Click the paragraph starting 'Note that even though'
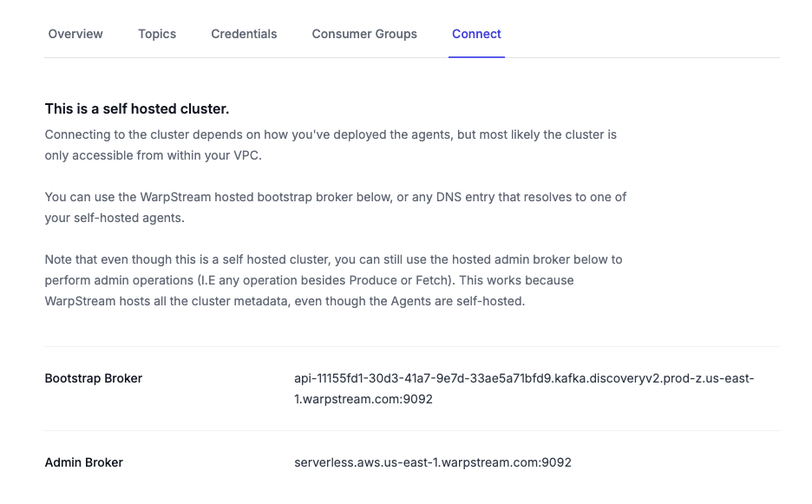The height and width of the screenshot is (504, 812). coord(333,280)
